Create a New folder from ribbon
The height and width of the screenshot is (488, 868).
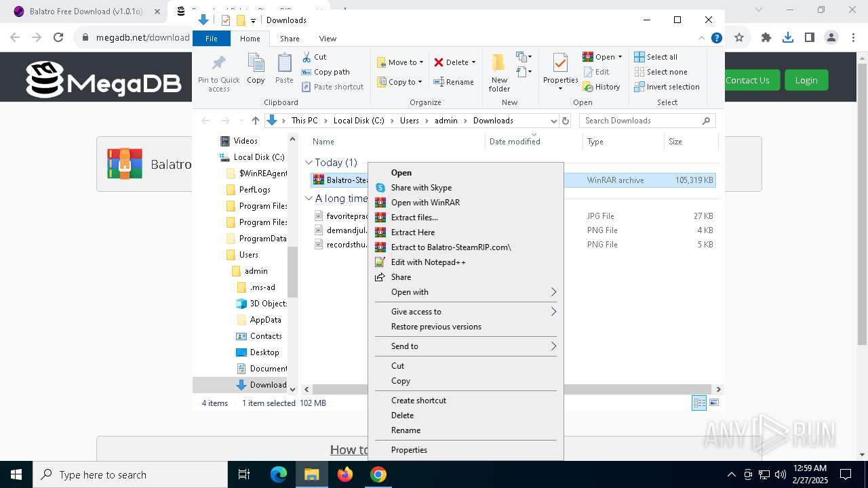(x=499, y=73)
